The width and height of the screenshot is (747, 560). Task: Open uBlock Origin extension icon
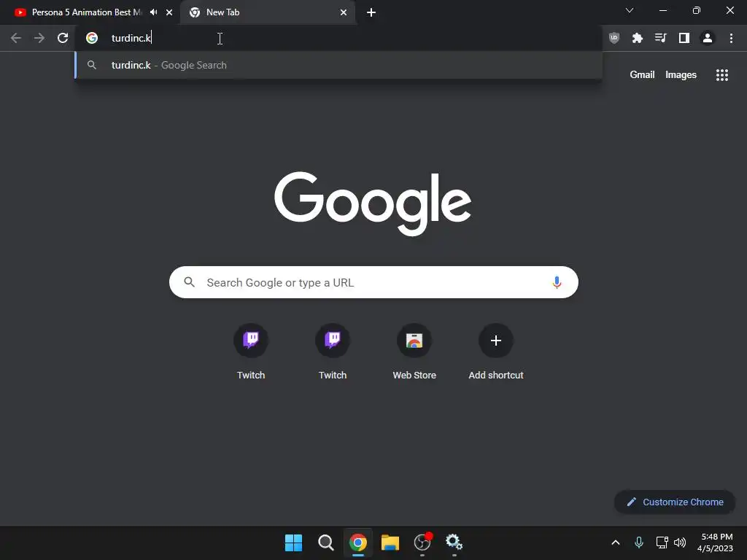tap(614, 38)
